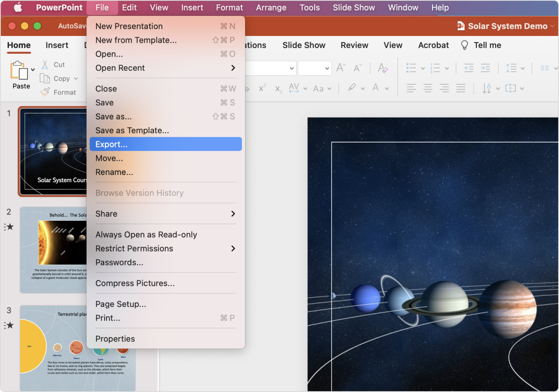Decrease the list indent level
Image resolution: width=559 pixels, height=392 pixels.
pos(469,68)
